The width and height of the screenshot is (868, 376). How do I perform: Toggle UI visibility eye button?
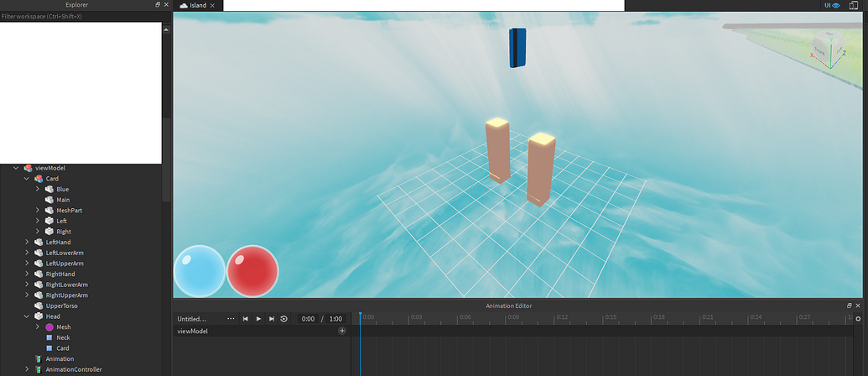click(832, 5)
